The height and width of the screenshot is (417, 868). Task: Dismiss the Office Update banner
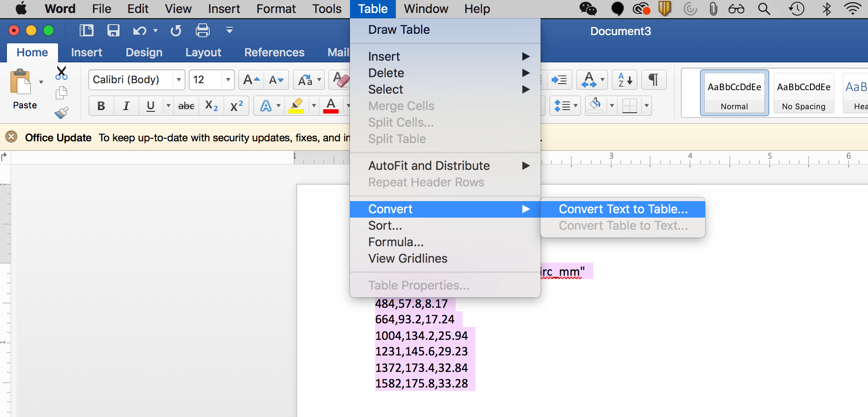[x=10, y=137]
